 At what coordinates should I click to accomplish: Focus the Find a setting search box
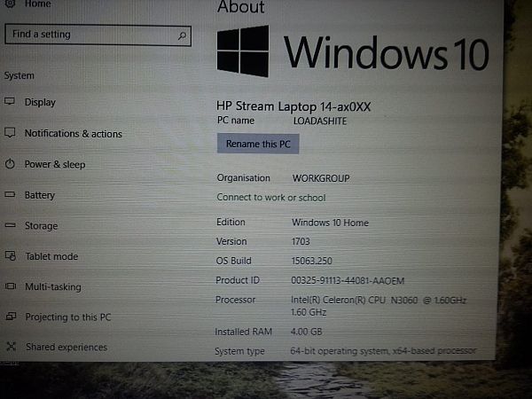click(x=98, y=35)
